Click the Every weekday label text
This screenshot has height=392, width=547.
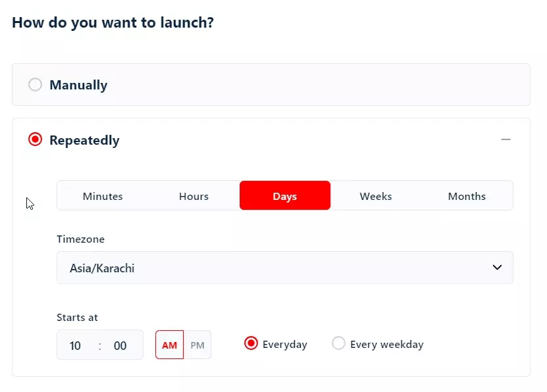pyautogui.click(x=386, y=344)
